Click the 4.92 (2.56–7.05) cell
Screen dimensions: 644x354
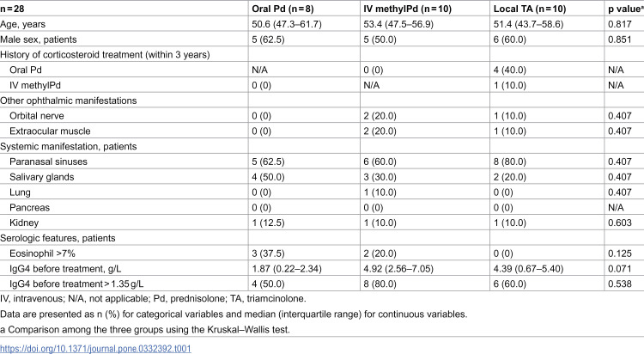click(398, 268)
